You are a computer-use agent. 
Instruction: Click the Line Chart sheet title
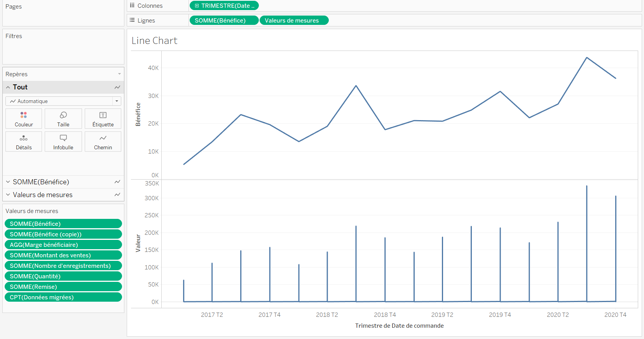click(154, 41)
